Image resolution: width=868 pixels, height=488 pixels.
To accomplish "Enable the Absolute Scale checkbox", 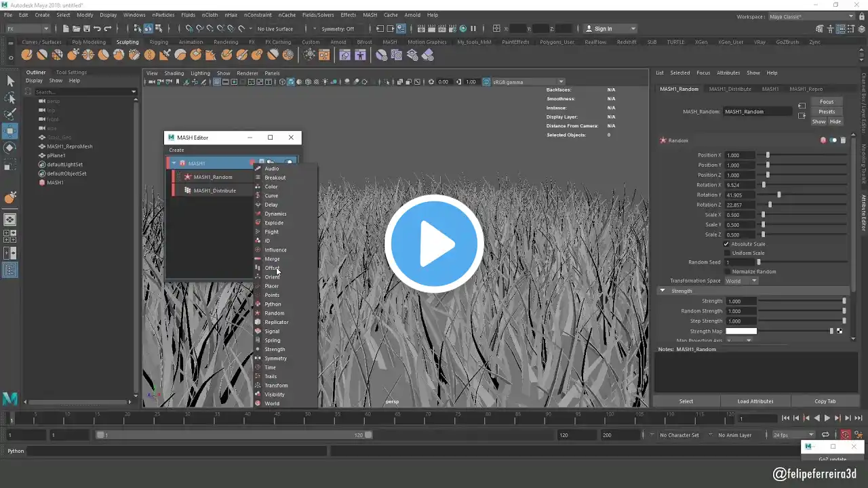I will (726, 244).
